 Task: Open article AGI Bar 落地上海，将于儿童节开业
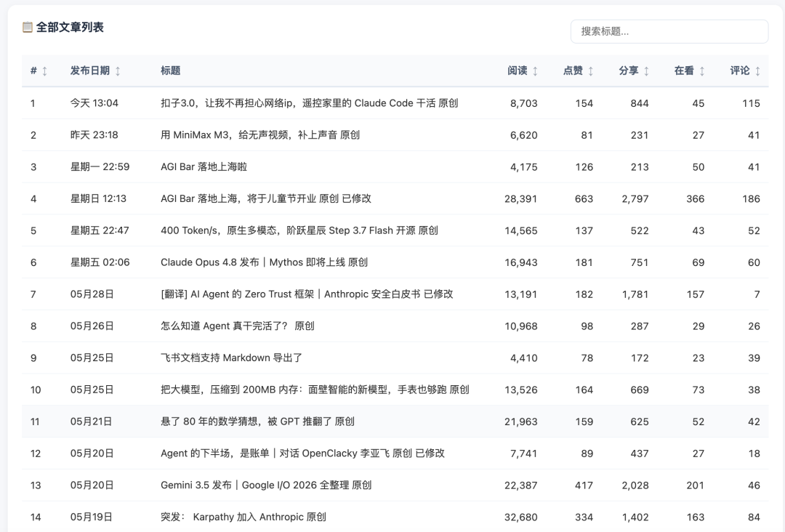[266, 198]
